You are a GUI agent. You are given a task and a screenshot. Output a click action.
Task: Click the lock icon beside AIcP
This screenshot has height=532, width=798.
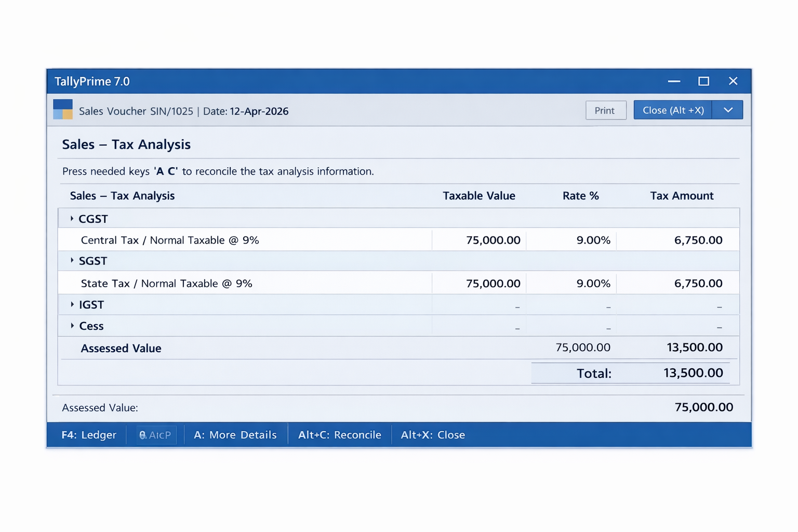143,435
